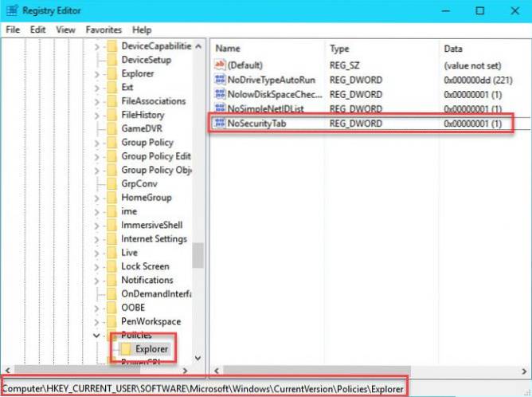
Task: Select the Notifications key in tree
Action: [x=147, y=280]
